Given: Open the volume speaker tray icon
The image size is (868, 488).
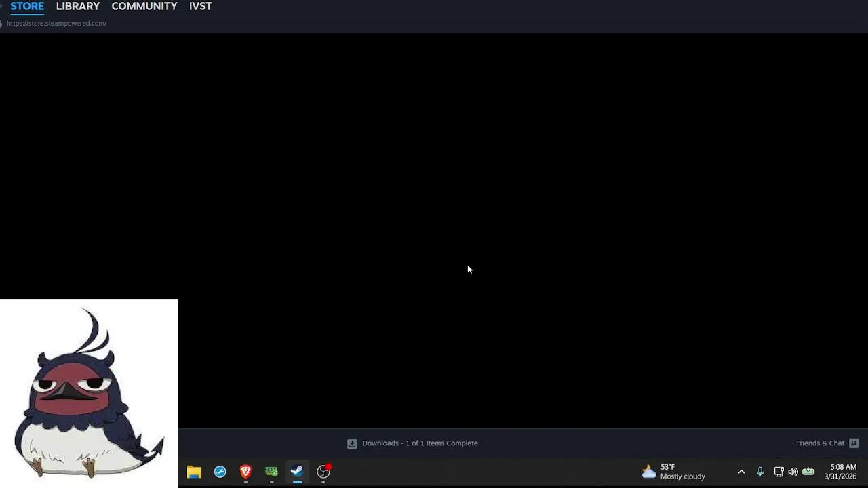Looking at the screenshot, I should point(793,472).
